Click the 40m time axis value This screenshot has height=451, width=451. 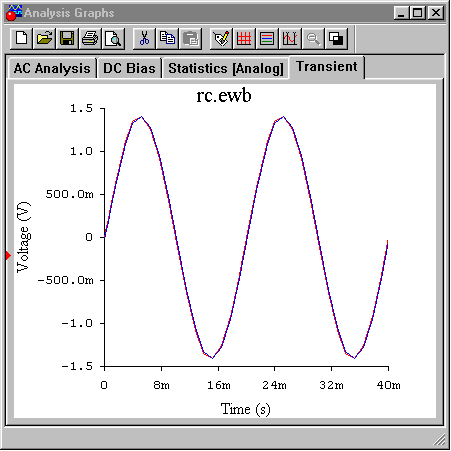point(388,385)
